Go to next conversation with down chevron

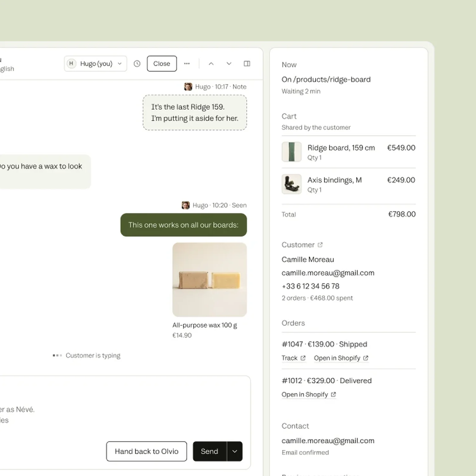(229, 63)
